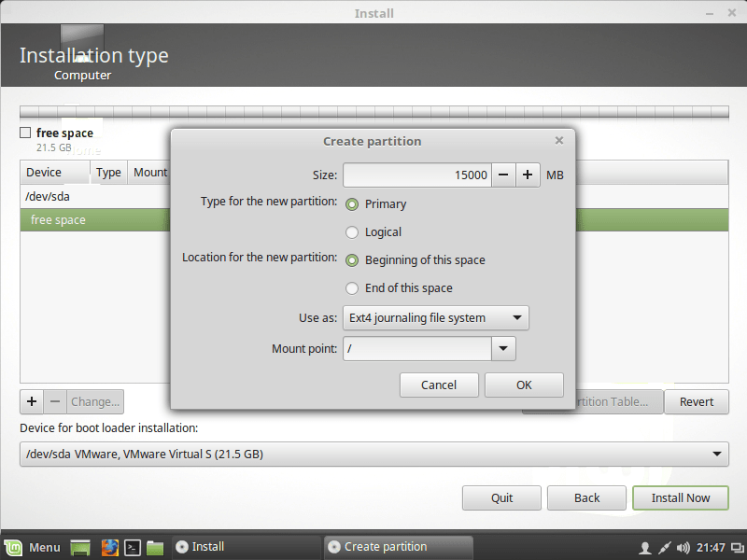Click the Size input field showing 15000
The image size is (747, 560).
click(x=417, y=175)
